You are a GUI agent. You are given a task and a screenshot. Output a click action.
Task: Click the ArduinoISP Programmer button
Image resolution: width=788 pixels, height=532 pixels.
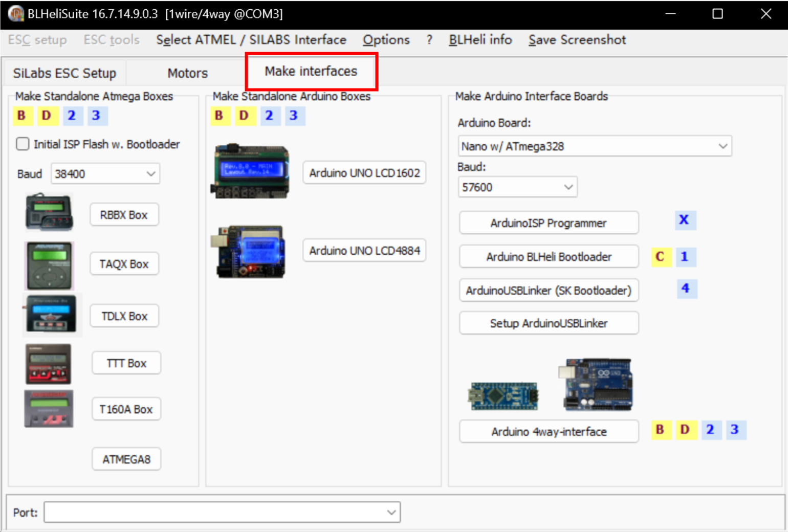click(x=549, y=223)
